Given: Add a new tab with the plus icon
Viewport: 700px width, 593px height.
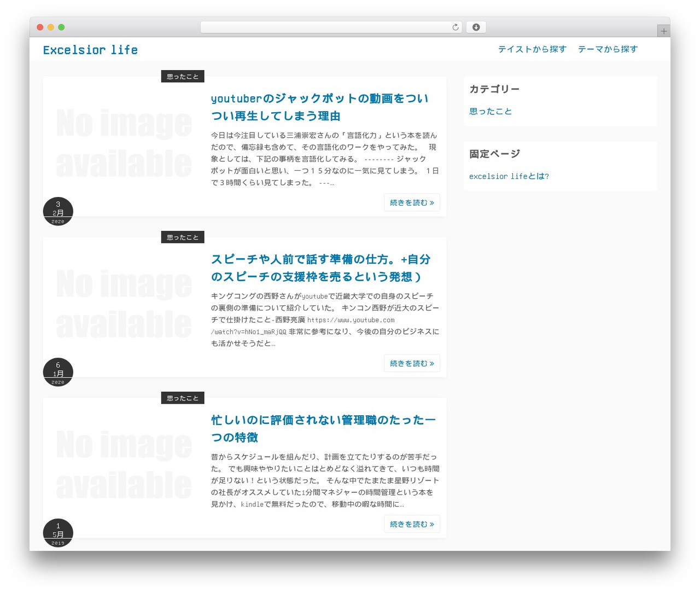Looking at the screenshot, I should tap(663, 31).
